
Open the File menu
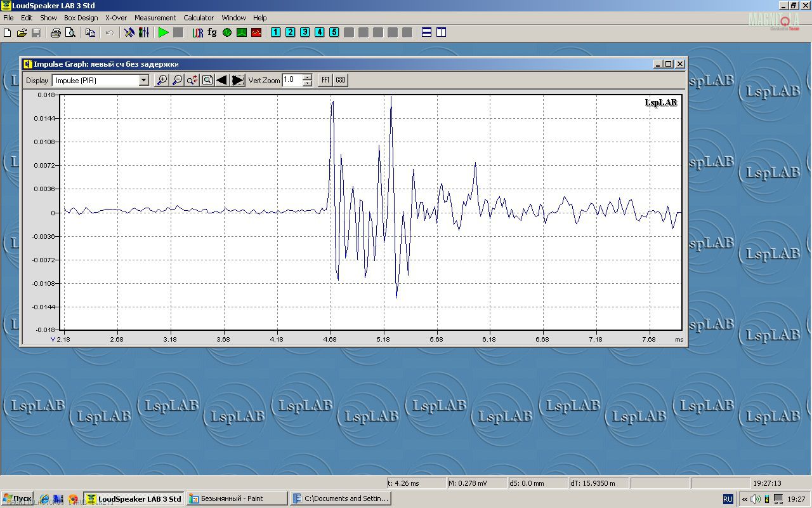click(8, 18)
